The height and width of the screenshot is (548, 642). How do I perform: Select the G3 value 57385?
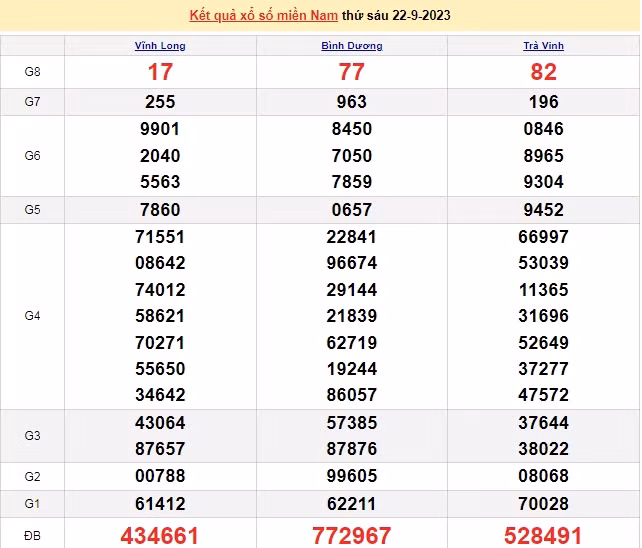[x=352, y=423]
